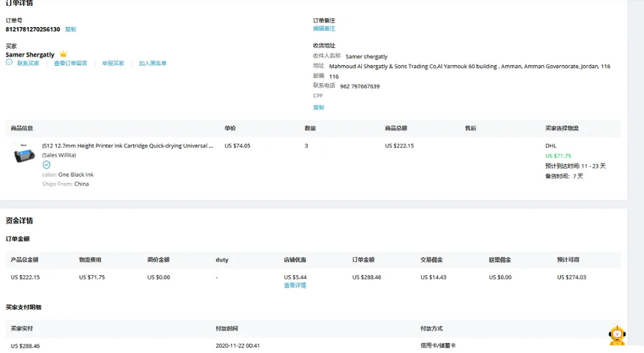Click the chat bubble icon beside 联系买家

click(x=9, y=62)
